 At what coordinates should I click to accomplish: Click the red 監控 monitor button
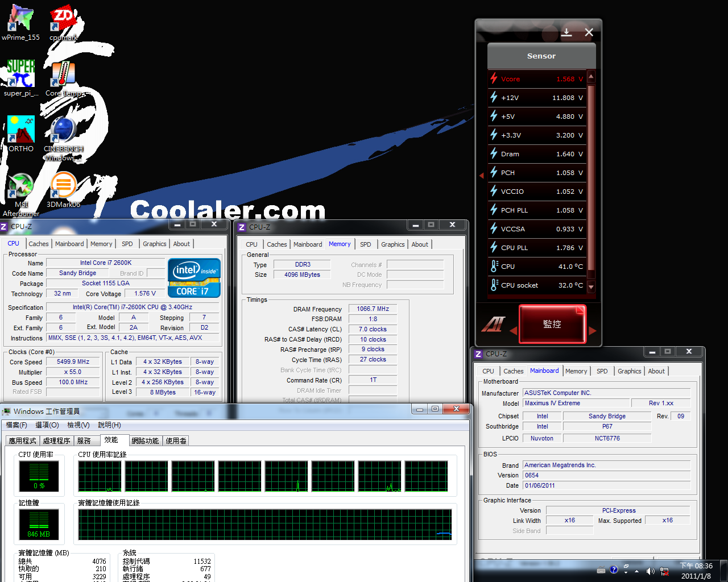(x=552, y=324)
